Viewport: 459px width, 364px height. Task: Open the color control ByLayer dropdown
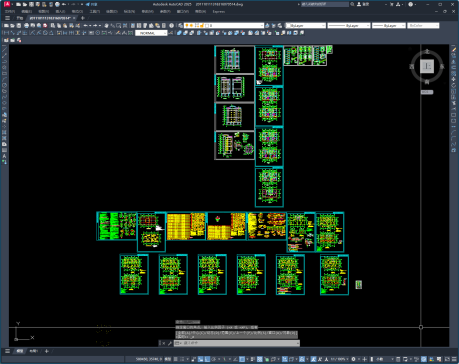[x=306, y=25]
